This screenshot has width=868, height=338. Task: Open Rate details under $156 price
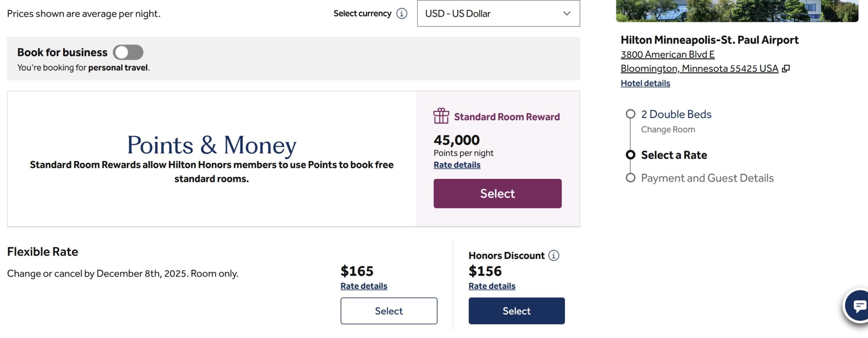click(492, 286)
